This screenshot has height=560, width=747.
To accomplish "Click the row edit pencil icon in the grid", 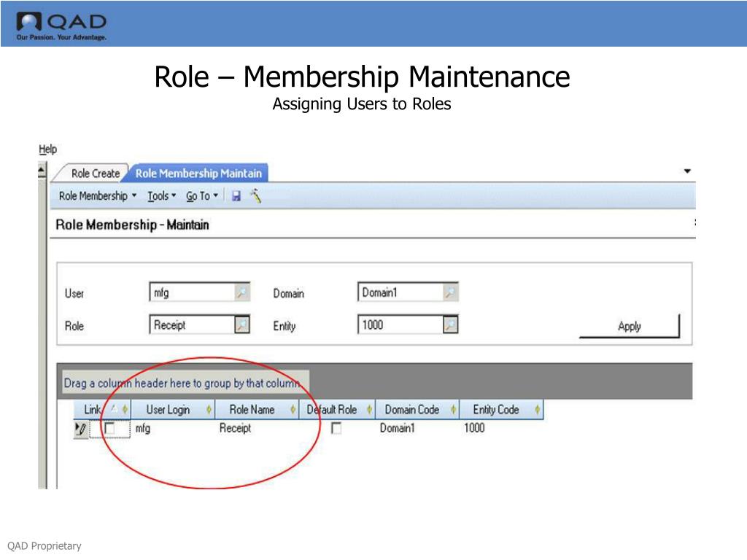I will pyautogui.click(x=80, y=428).
